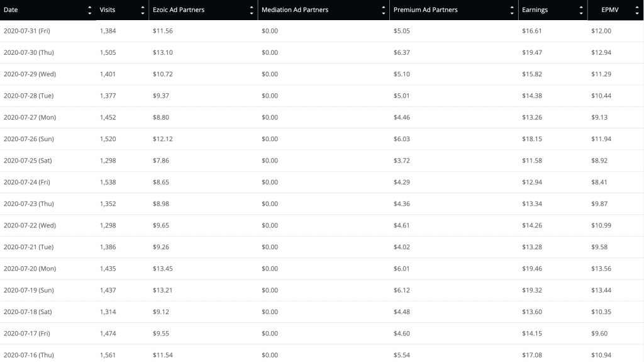
Task: Toggle the Ezoic Ad Partners sort arrows
Action: point(252,10)
